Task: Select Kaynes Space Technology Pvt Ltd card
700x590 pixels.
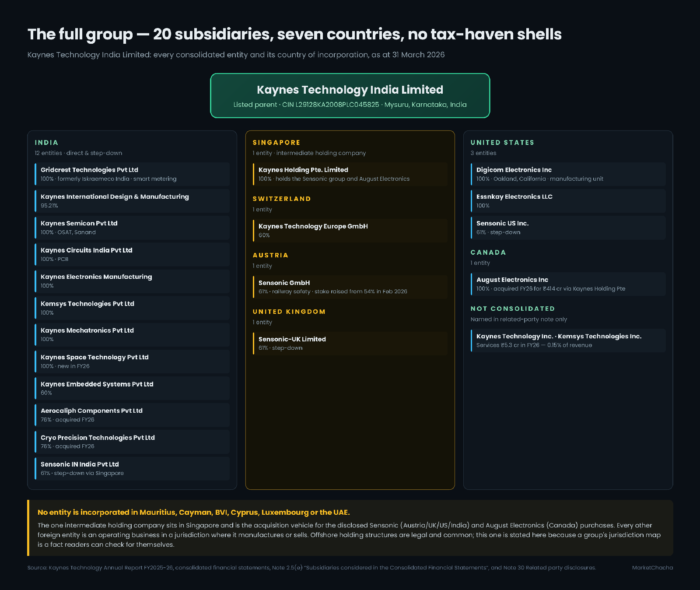Action: (x=132, y=362)
